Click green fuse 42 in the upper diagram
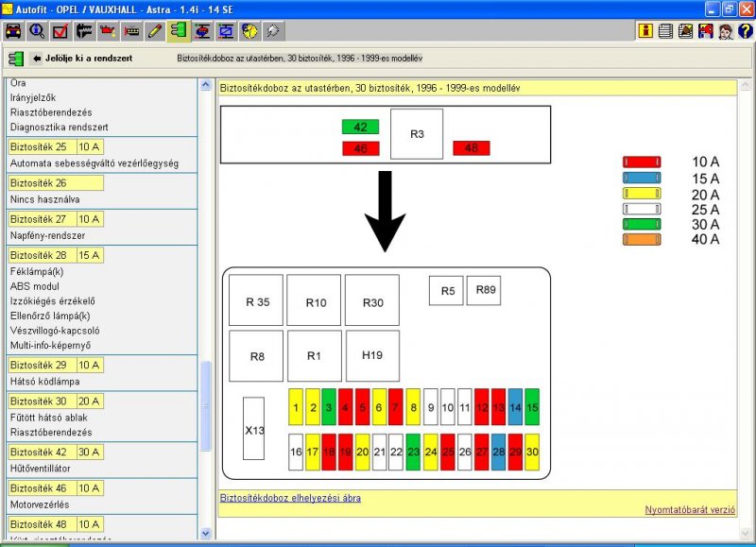This screenshot has width=756, height=547. pos(360,127)
